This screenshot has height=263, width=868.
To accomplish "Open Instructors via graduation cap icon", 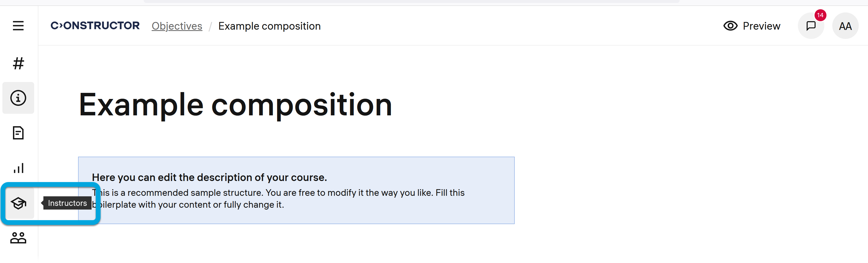I will (x=18, y=203).
